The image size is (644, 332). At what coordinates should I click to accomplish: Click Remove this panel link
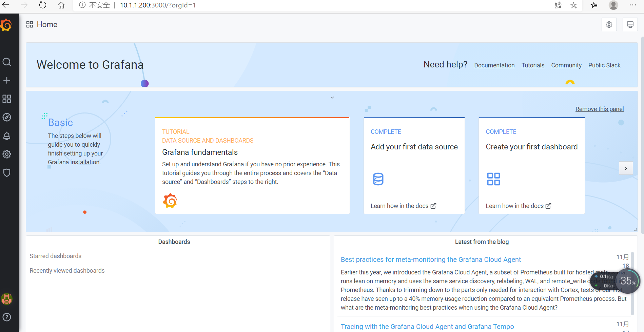(600, 109)
